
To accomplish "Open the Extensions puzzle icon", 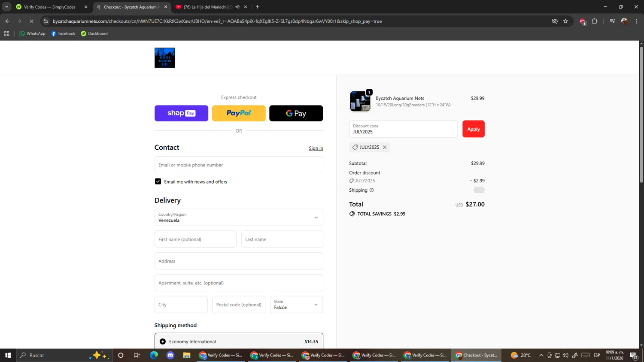I will (x=595, y=21).
